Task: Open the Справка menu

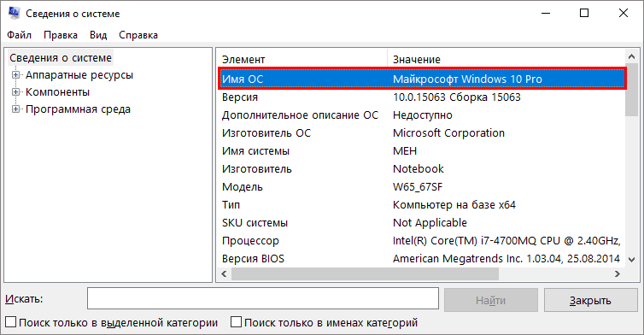Action: pyautogui.click(x=138, y=35)
